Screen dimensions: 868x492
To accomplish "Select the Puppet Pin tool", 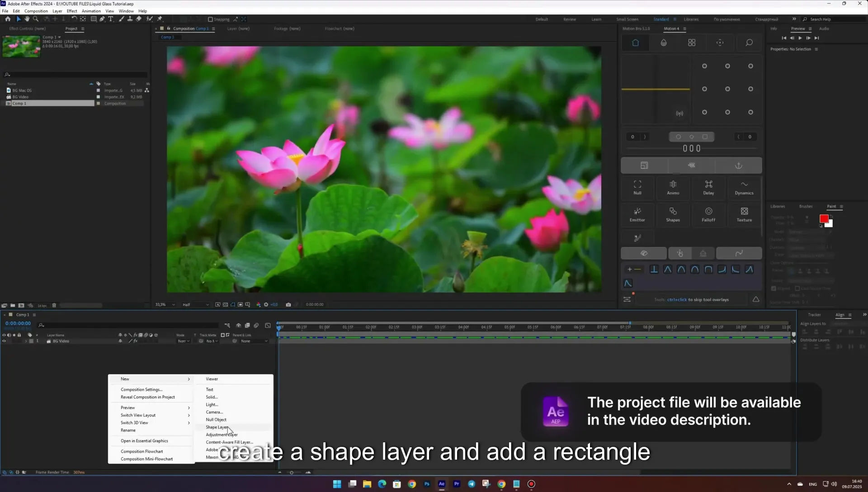I will [x=160, y=19].
